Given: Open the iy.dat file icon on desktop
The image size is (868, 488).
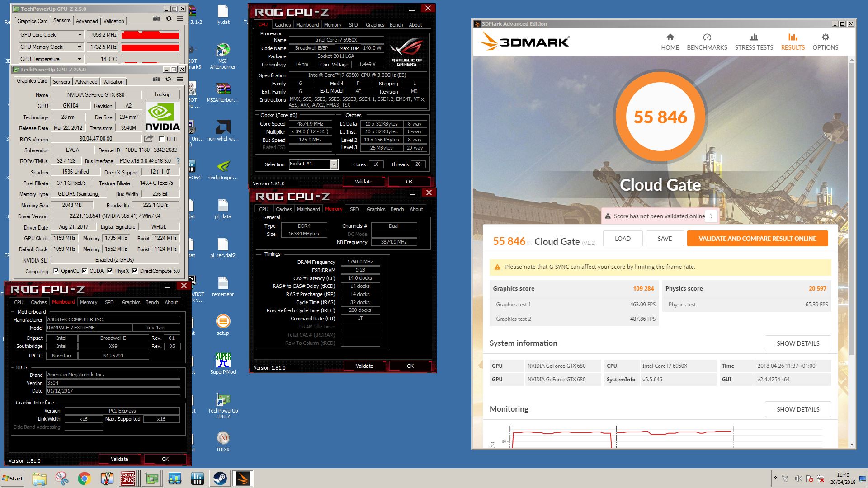Looking at the screenshot, I should tap(223, 15).
